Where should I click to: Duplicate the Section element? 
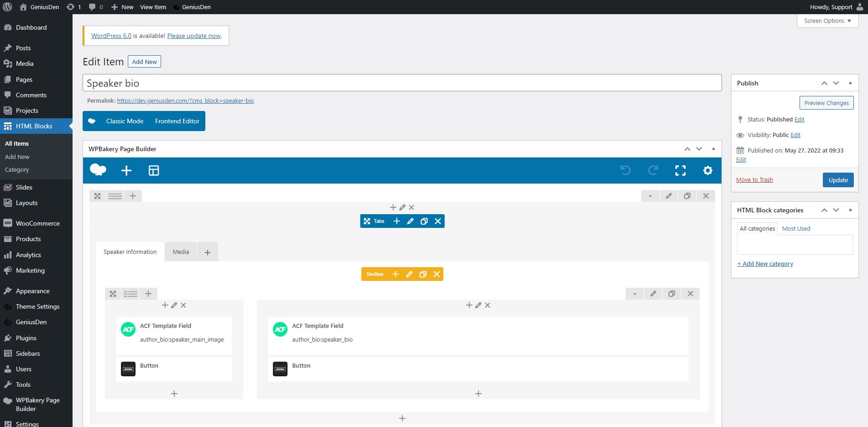tap(423, 274)
